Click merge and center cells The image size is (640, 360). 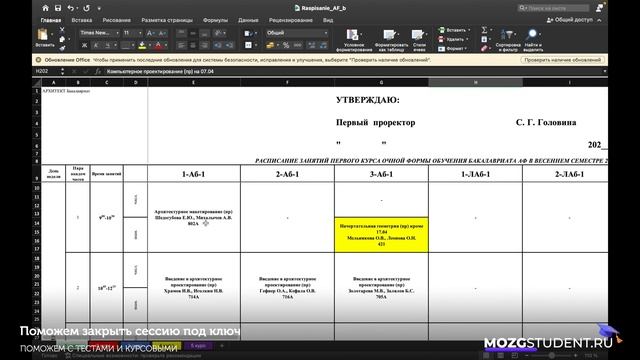pos(248,45)
